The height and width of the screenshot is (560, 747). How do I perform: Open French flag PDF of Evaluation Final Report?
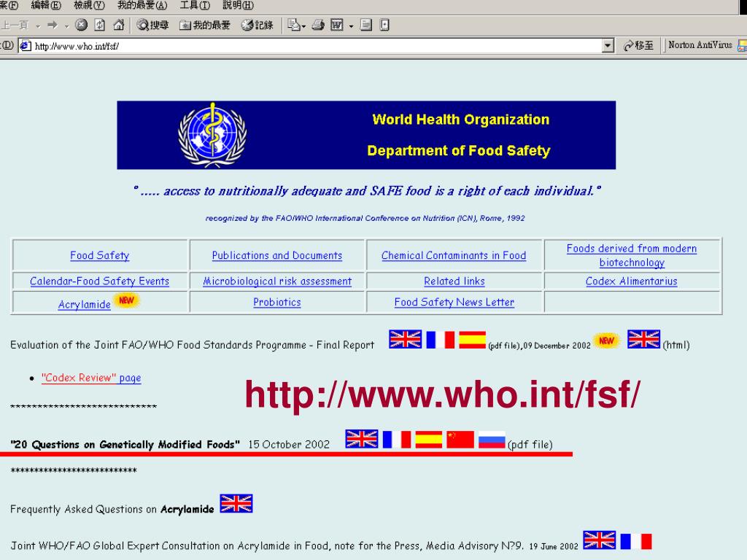[x=440, y=340]
